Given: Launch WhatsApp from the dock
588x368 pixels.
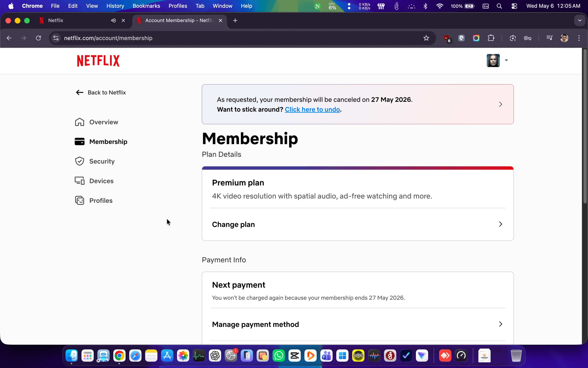Looking at the screenshot, I should point(279,356).
